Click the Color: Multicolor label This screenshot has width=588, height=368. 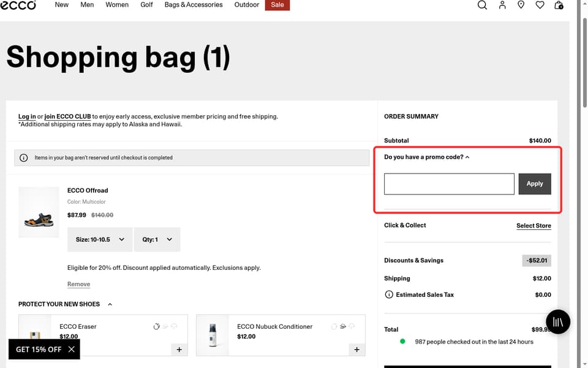click(x=86, y=202)
